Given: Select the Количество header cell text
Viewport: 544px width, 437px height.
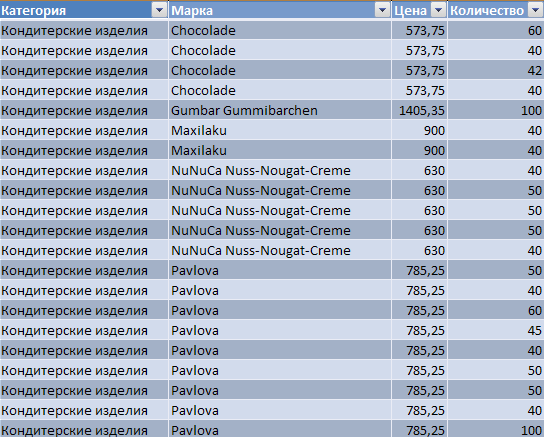Looking at the screenshot, I should (x=487, y=11).
